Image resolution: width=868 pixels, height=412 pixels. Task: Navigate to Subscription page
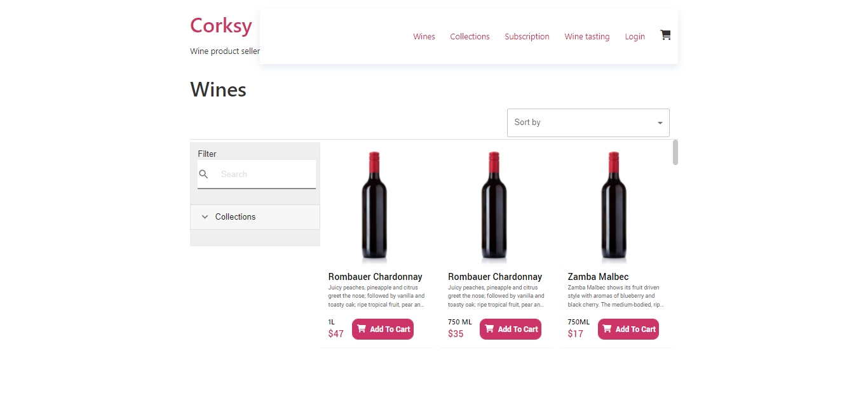point(527,37)
